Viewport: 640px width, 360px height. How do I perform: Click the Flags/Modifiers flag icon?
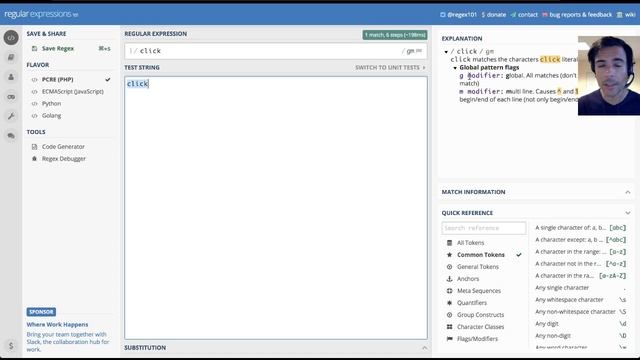(x=449, y=339)
